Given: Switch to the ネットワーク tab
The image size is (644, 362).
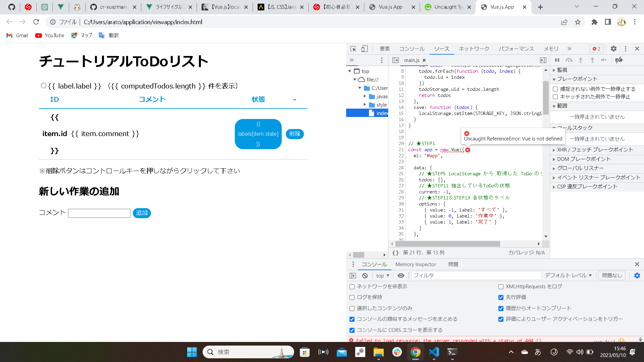Looking at the screenshot, I should [x=474, y=49].
